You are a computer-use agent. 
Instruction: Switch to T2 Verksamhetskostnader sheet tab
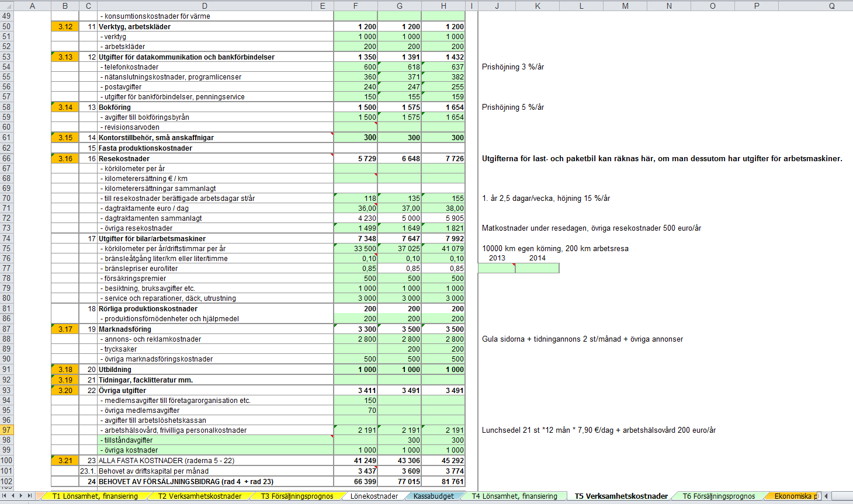199,496
